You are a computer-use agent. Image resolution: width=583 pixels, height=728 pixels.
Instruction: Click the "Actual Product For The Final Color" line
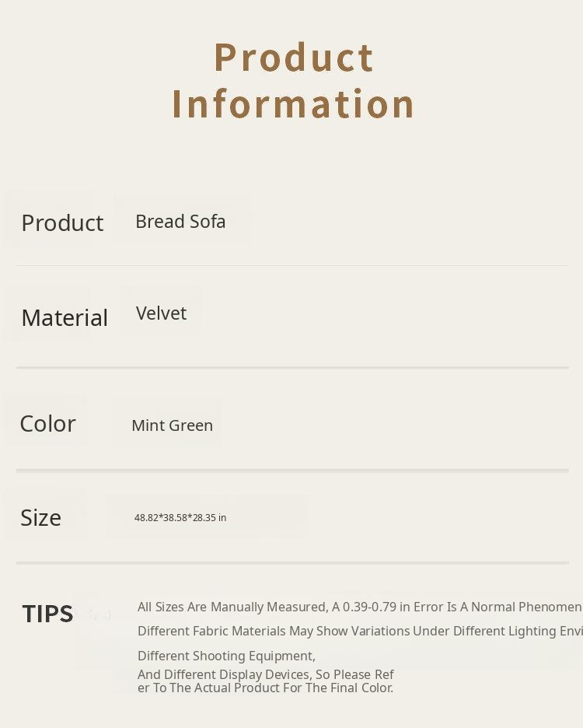pyautogui.click(x=266, y=688)
